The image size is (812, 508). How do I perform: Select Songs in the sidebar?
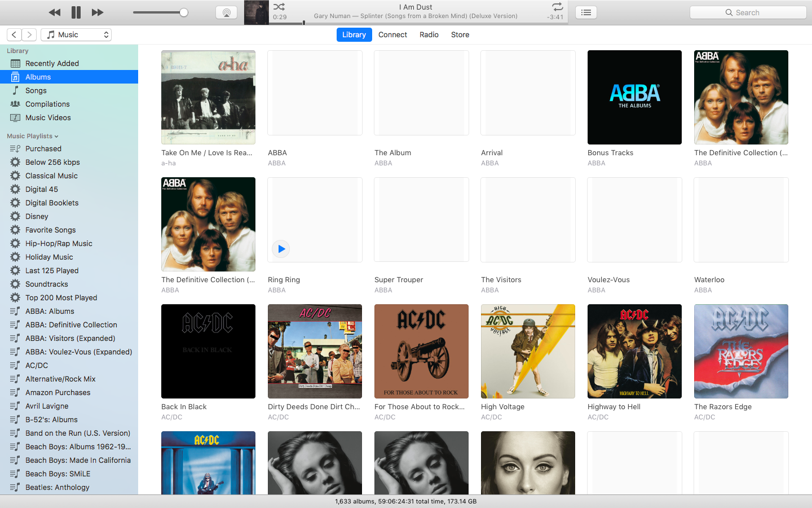69,90
